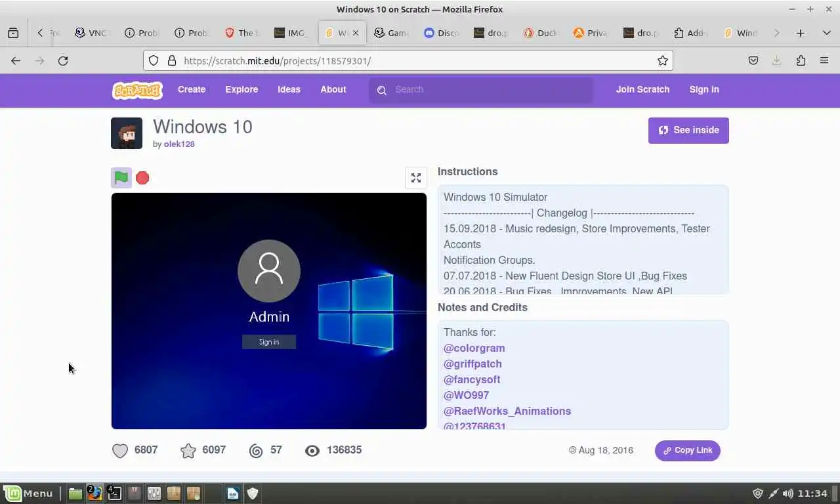
Task: Open the Firefox View icon
Action: 13,33
